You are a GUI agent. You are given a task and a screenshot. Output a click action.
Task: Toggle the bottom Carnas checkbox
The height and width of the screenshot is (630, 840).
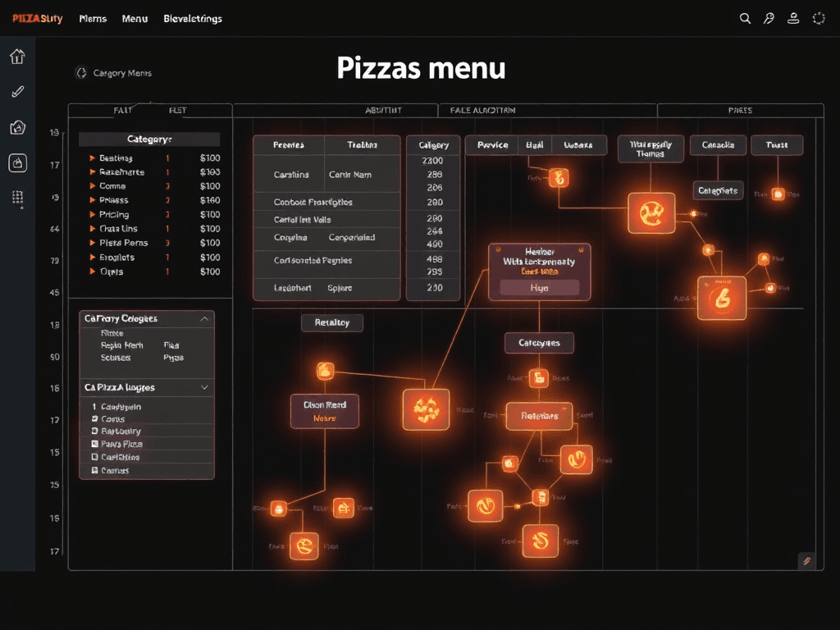coord(94,471)
